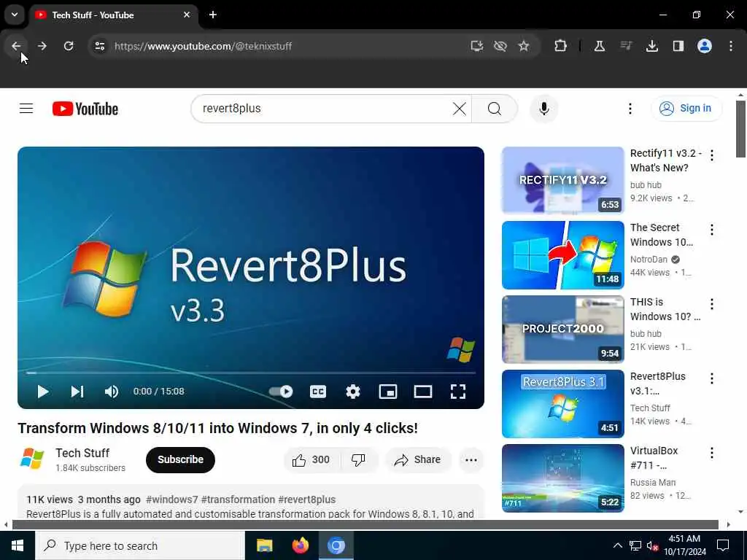The image size is (747, 560).
Task: Submit search with magnifier button
Action: pos(495,109)
